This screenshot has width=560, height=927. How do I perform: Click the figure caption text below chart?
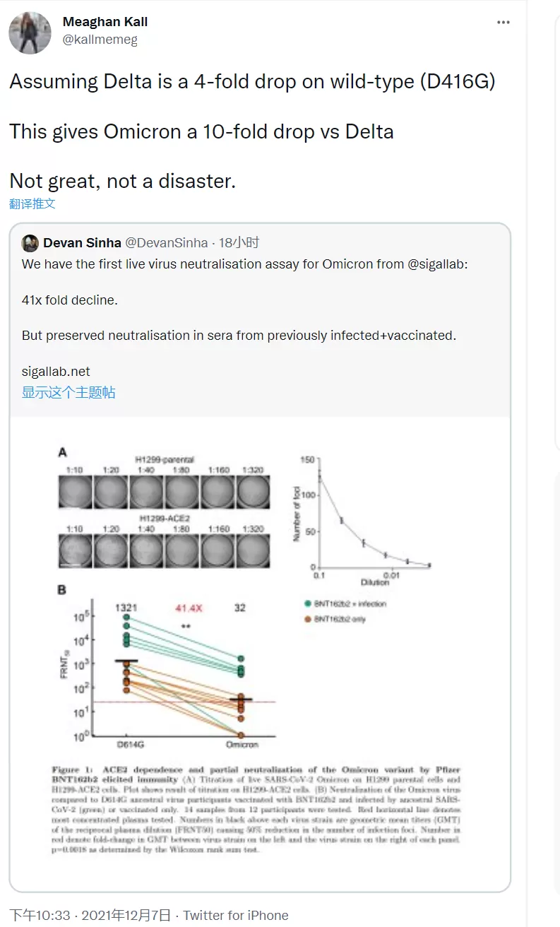click(256, 809)
